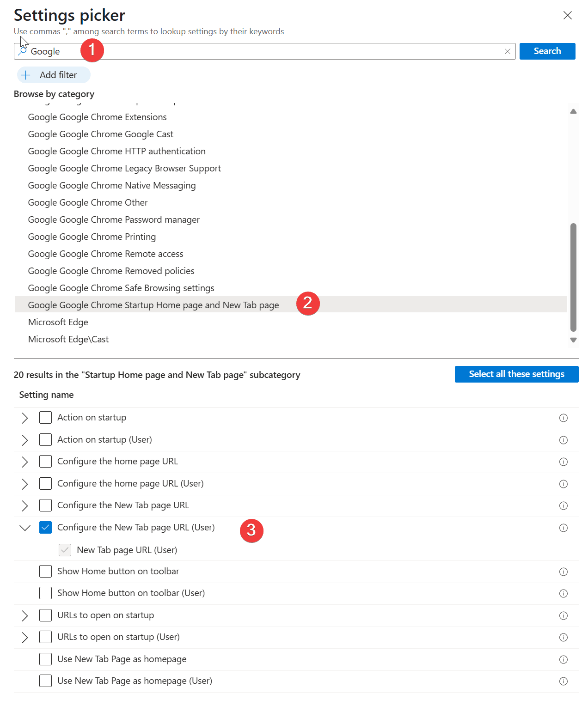Open info for Action on startup
Viewport: 588px width, 718px height.
tap(563, 418)
